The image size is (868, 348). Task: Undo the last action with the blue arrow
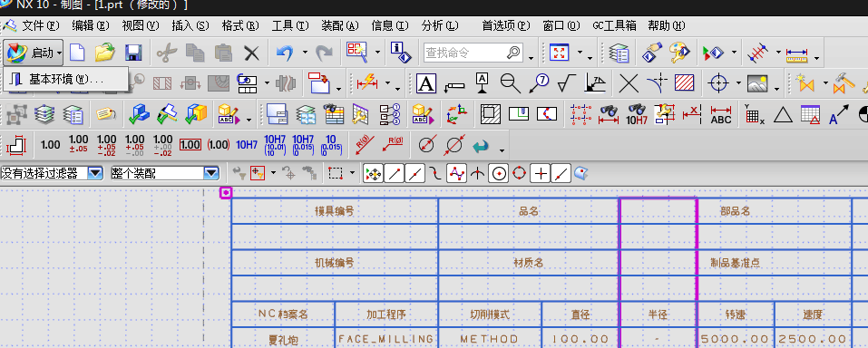[285, 53]
